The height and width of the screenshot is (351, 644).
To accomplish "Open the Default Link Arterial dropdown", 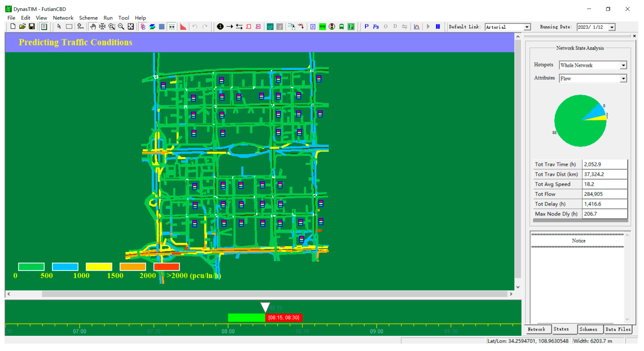I will pyautogui.click(x=527, y=27).
